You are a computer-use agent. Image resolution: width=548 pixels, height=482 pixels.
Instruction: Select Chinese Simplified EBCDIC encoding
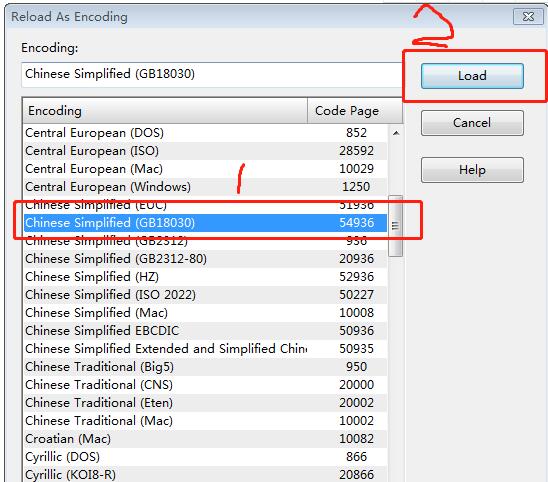click(x=205, y=331)
